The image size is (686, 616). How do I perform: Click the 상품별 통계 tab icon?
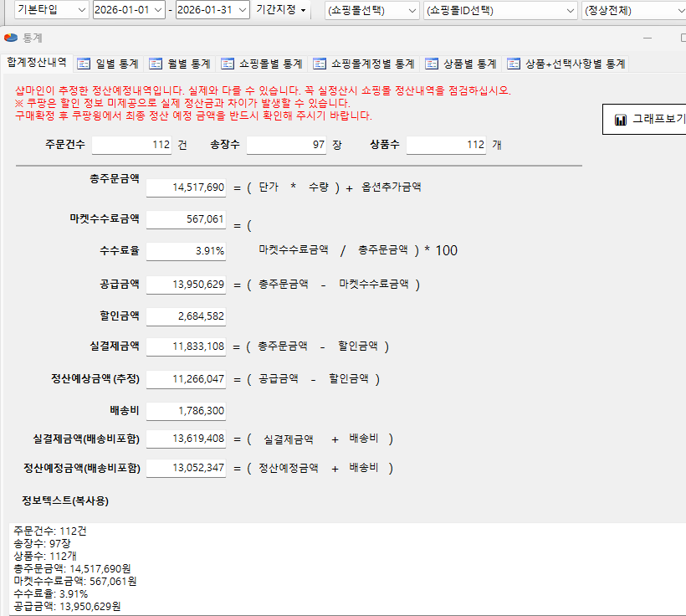(432, 64)
